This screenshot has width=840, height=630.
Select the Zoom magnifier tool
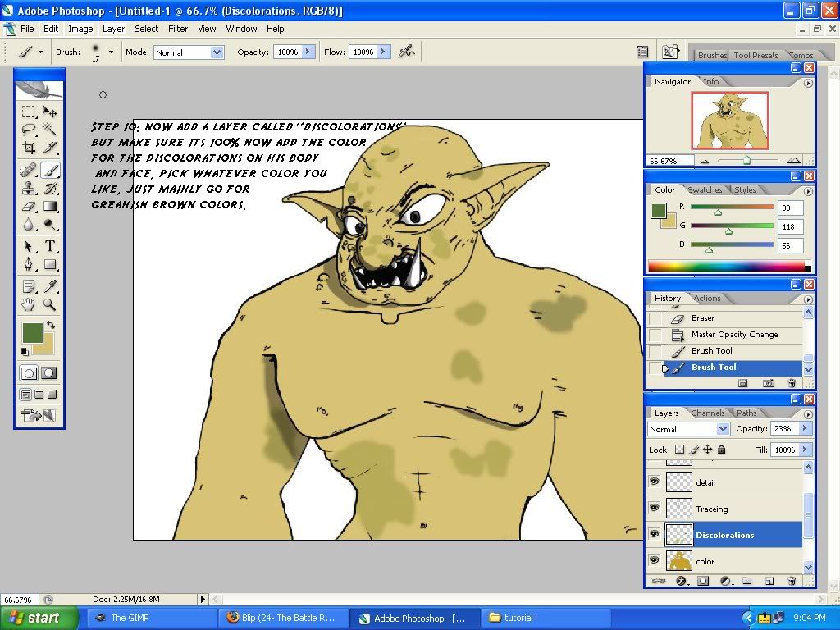pyautogui.click(x=50, y=305)
